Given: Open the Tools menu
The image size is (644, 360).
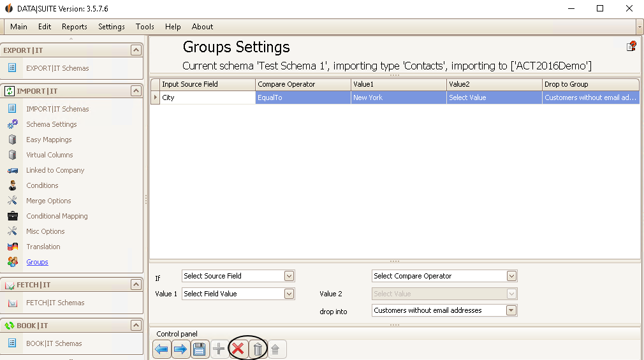Looking at the screenshot, I should point(145,27).
